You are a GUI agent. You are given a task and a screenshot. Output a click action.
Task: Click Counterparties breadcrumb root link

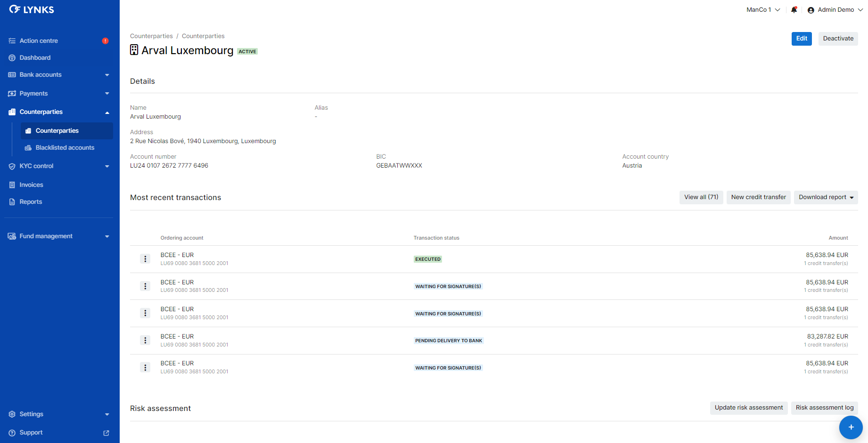[151, 36]
